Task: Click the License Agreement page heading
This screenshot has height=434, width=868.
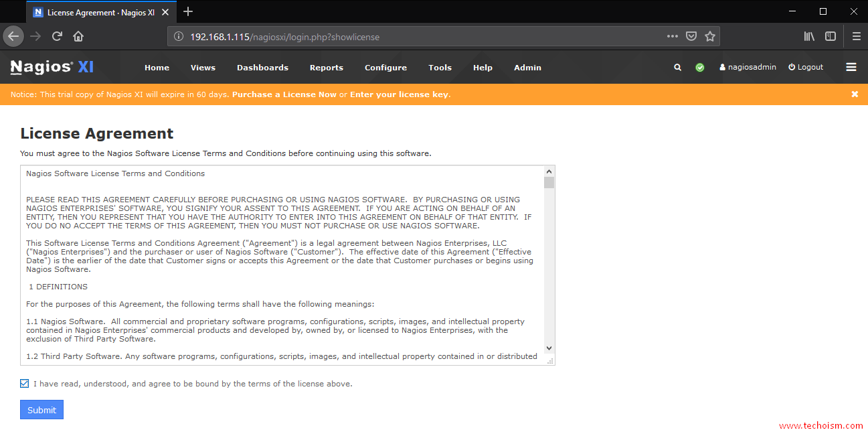Action: pyautogui.click(x=97, y=133)
